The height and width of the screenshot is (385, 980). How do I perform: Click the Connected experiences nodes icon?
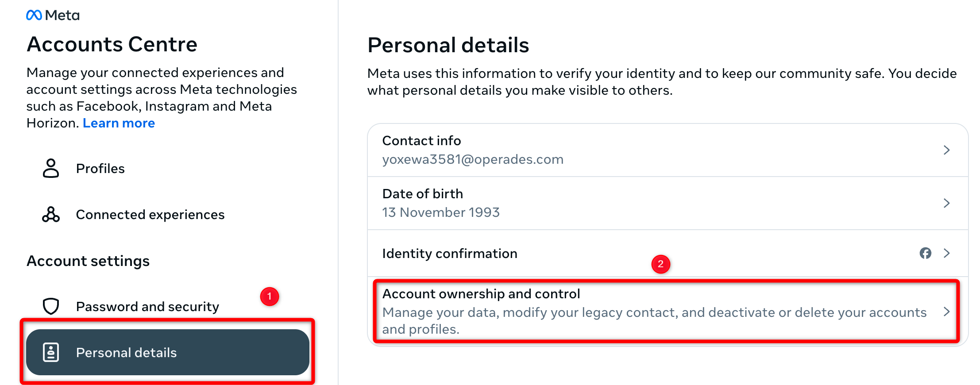click(51, 215)
